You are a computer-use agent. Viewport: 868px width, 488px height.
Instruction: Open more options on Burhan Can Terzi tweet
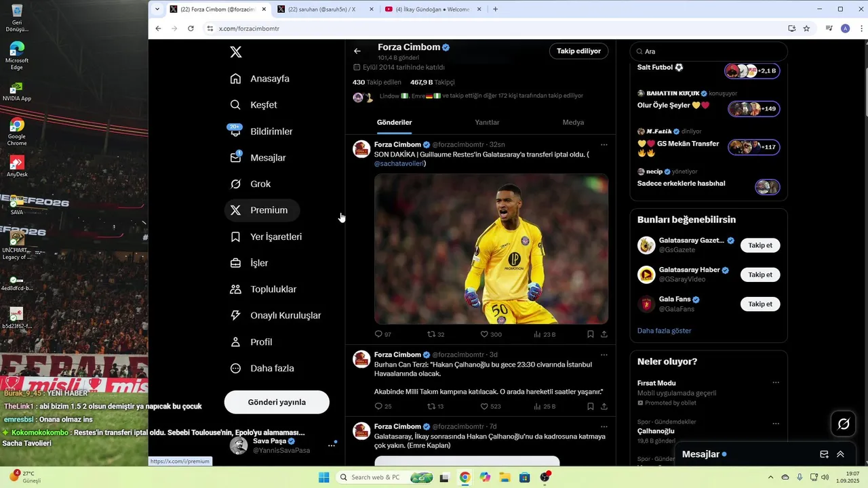(x=604, y=354)
